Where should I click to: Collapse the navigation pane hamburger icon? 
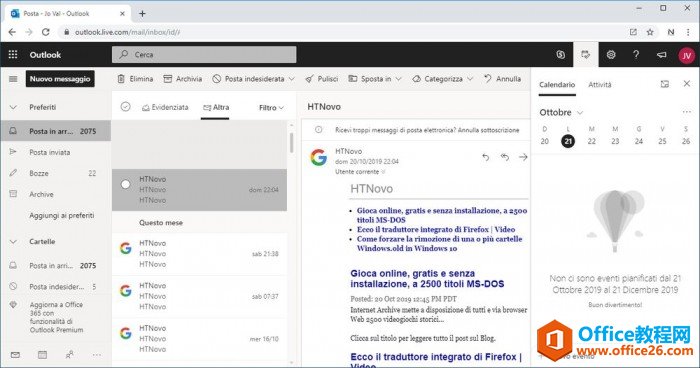[13, 79]
